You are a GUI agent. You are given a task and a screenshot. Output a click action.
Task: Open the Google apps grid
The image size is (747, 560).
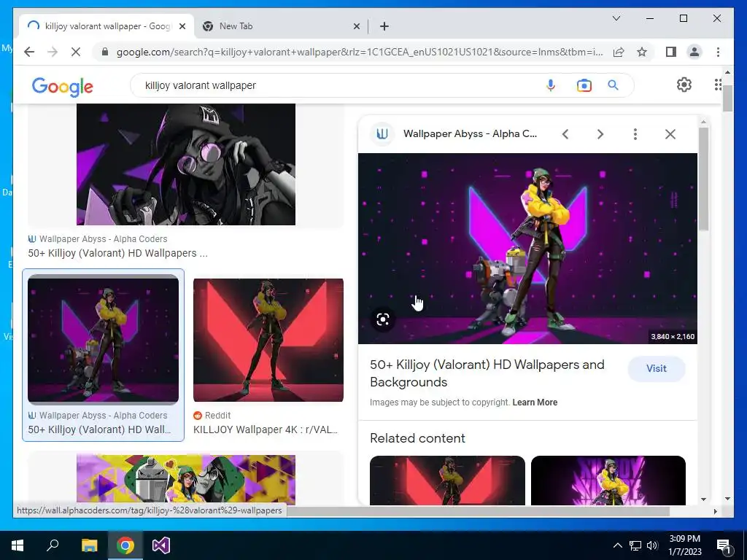[718, 85]
